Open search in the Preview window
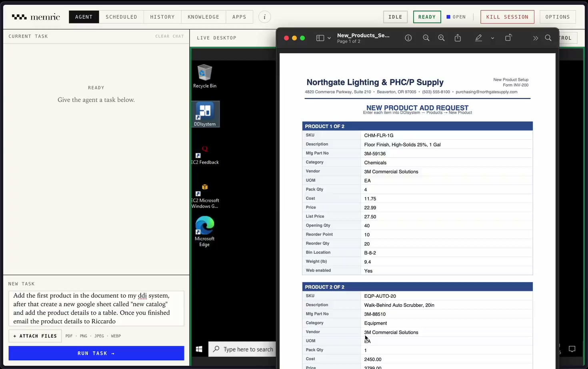This screenshot has width=588, height=369. 548,38
